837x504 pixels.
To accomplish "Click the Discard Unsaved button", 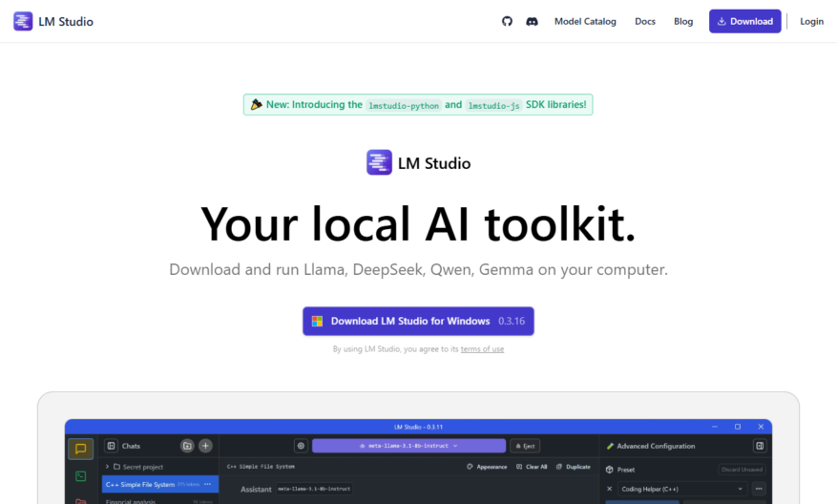I will click(742, 470).
